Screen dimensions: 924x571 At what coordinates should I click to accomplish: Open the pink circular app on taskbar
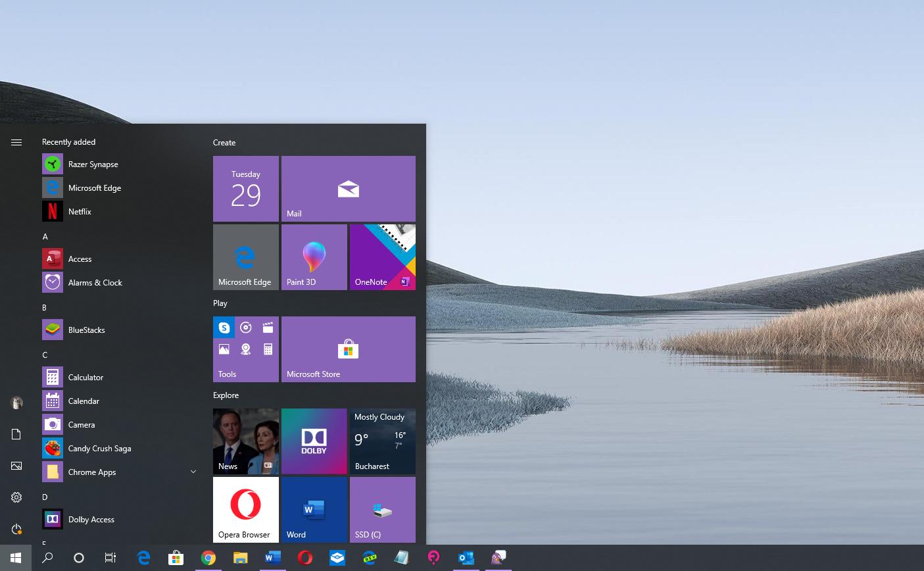point(433,558)
